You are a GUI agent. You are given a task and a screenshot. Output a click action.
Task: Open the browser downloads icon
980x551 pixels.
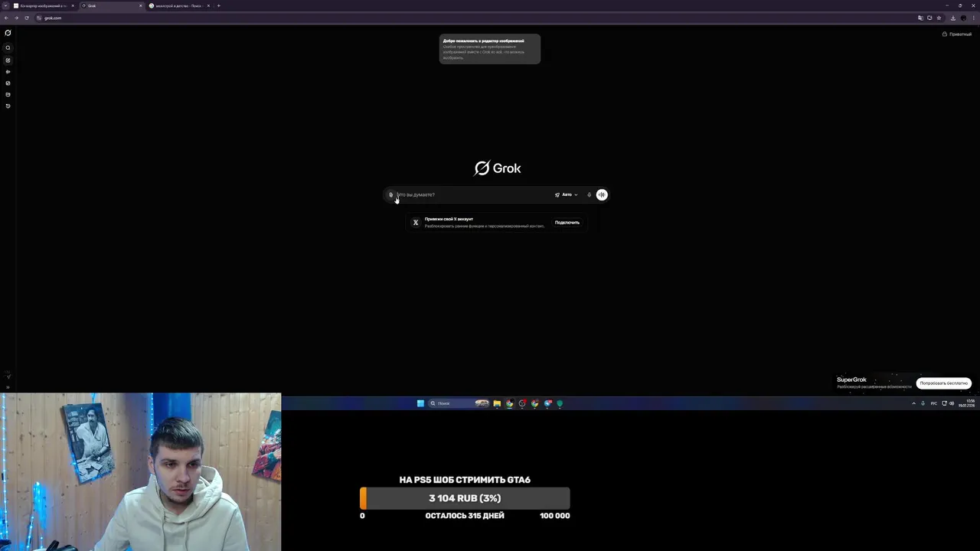952,18
